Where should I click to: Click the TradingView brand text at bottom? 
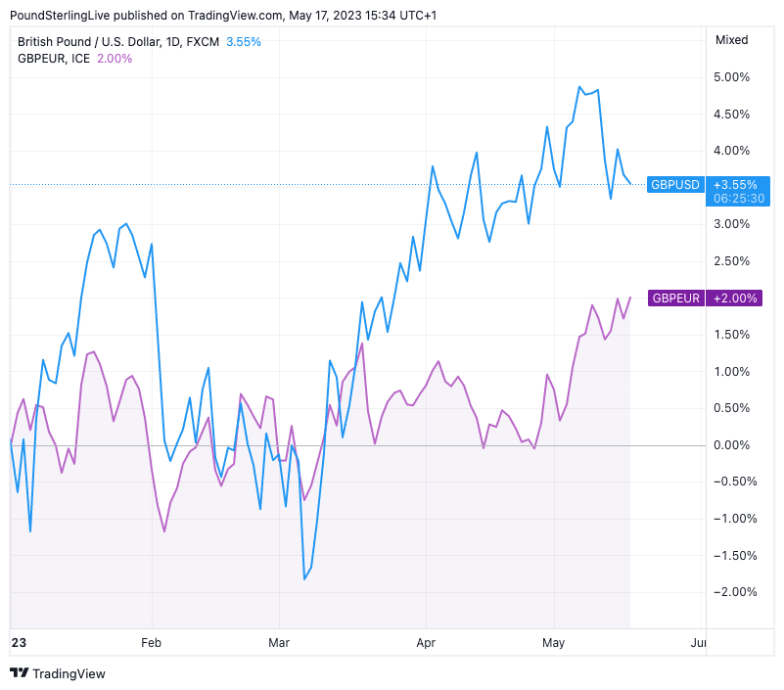(69, 673)
